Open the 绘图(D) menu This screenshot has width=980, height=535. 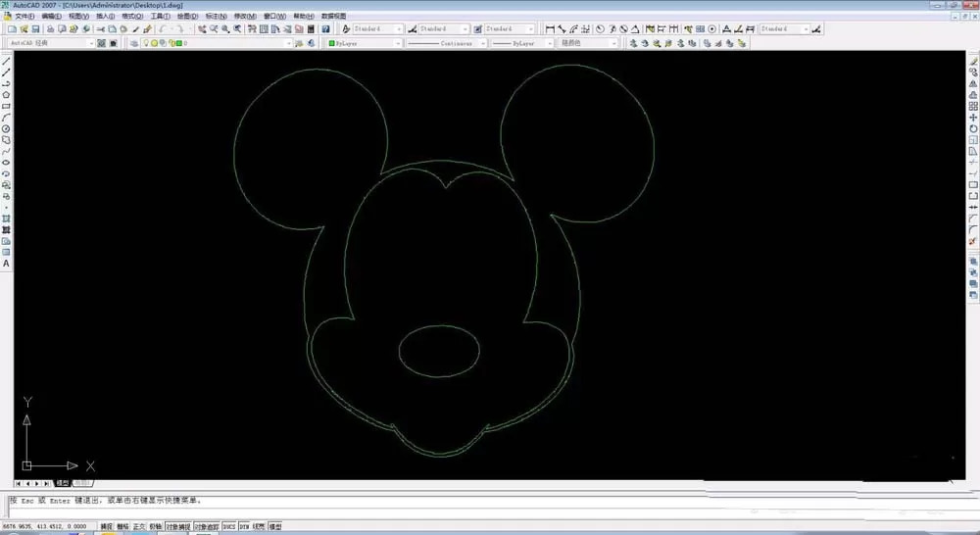coord(187,17)
